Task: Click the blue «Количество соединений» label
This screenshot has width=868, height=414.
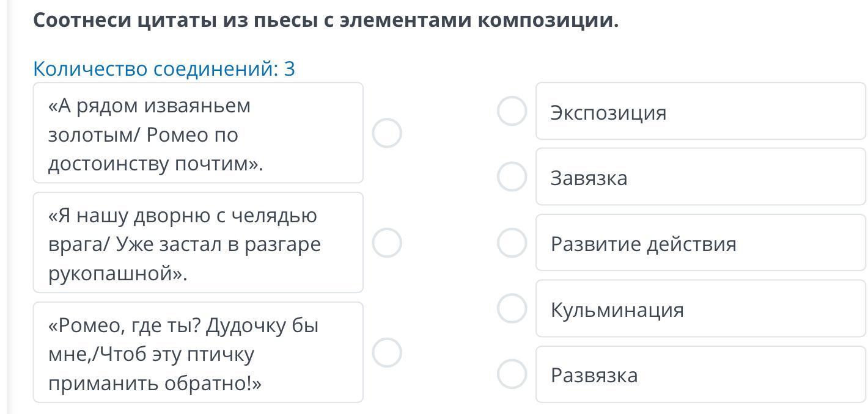Action: click(x=155, y=69)
